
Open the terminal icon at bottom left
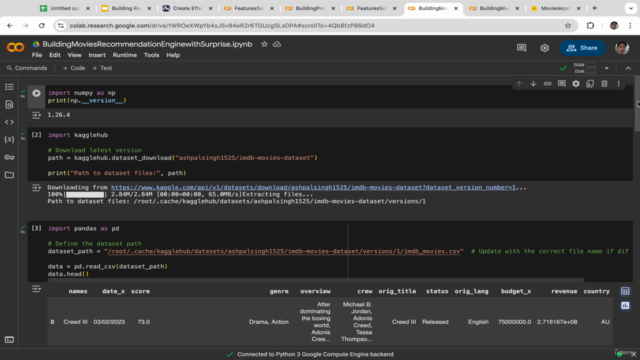click(9, 340)
